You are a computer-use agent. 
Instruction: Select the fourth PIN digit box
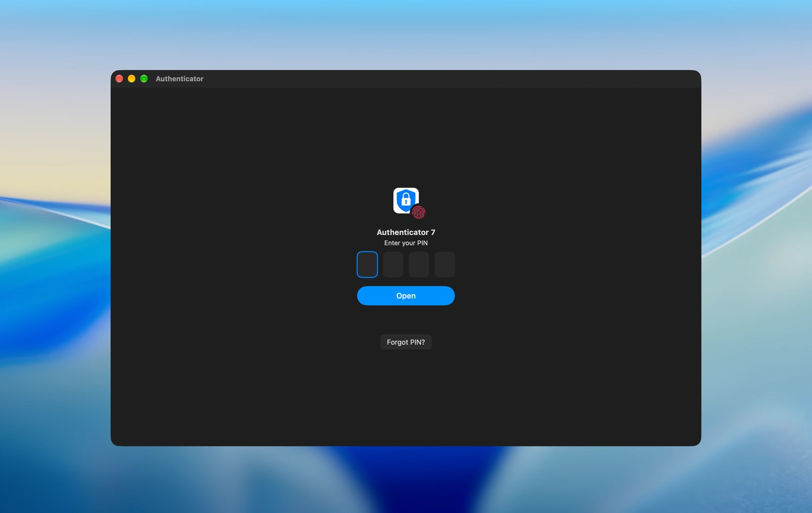445,265
